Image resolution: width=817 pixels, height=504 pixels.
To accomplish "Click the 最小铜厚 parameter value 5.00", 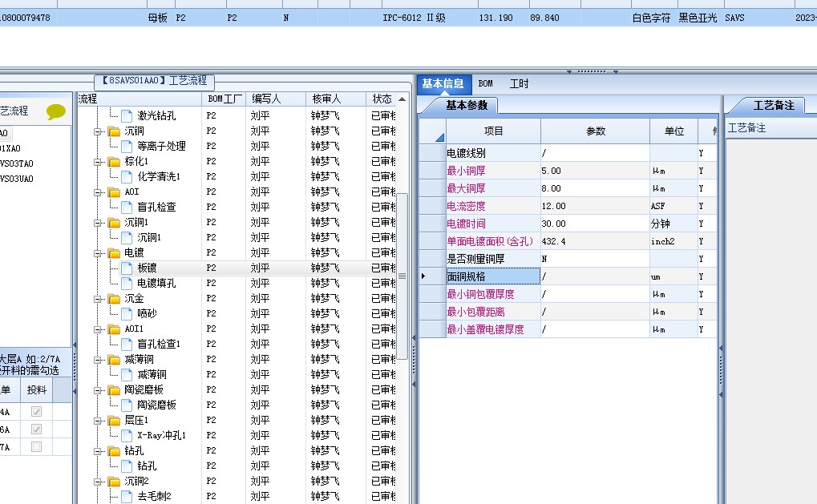I will 595,171.
